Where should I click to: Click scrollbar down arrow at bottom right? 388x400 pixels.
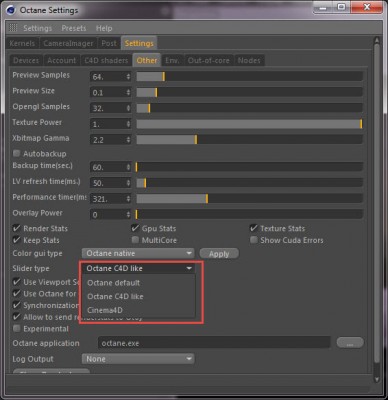point(377,379)
